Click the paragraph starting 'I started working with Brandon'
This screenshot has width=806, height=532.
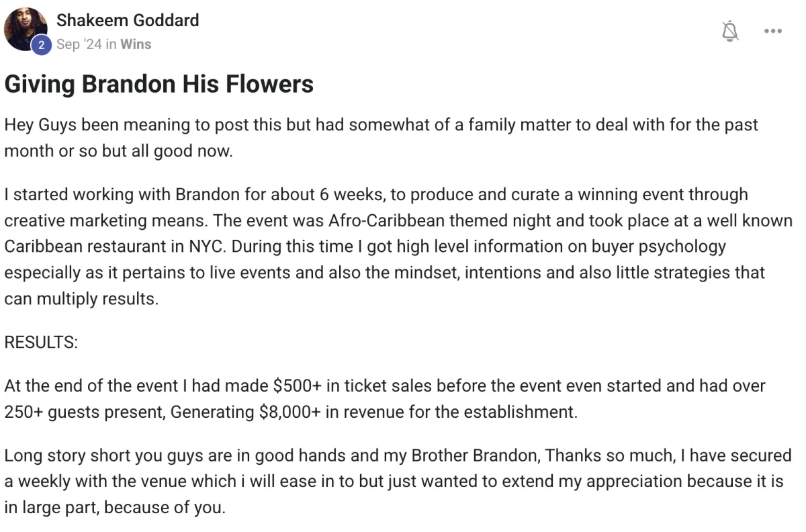click(398, 247)
